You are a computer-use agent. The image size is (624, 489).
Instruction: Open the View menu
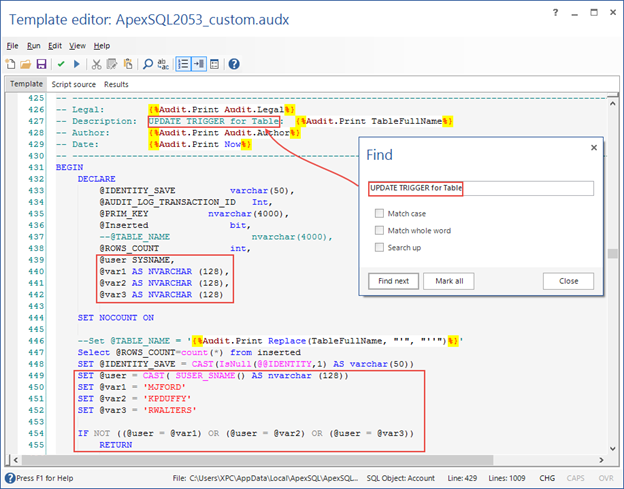[77, 46]
